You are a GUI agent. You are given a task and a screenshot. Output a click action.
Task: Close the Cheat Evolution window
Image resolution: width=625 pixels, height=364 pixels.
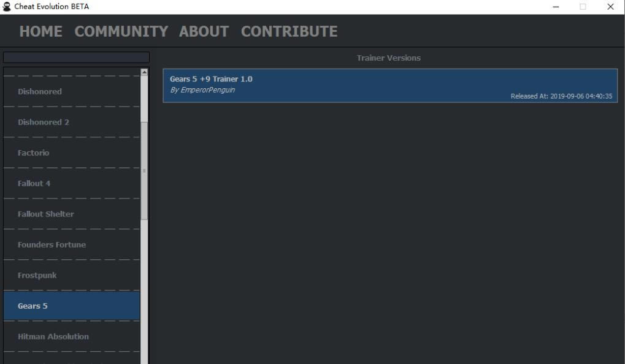[x=610, y=7]
